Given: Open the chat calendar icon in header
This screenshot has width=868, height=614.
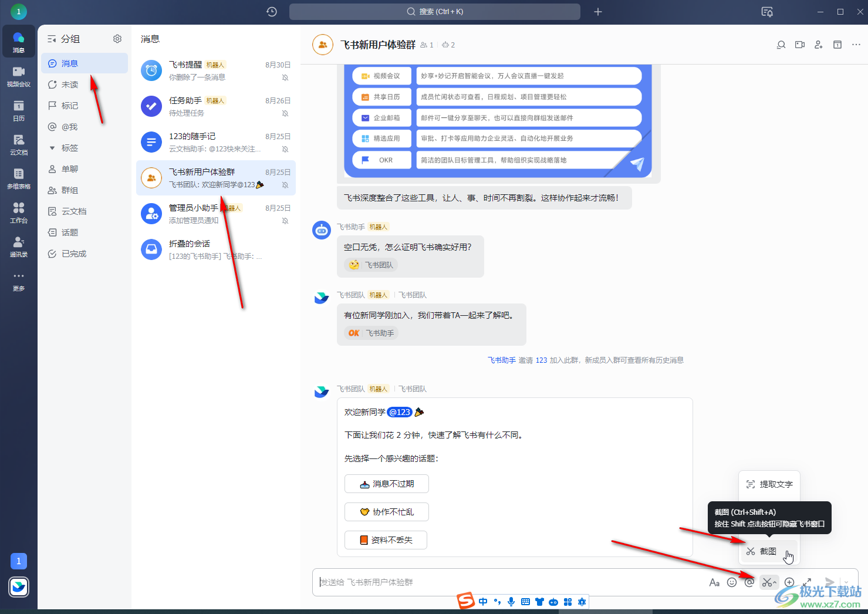Looking at the screenshot, I should (x=837, y=45).
